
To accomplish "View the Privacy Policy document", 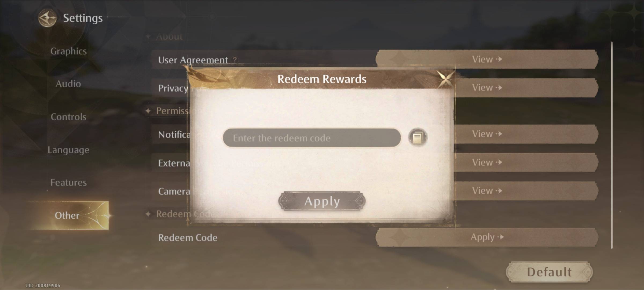I will [486, 88].
